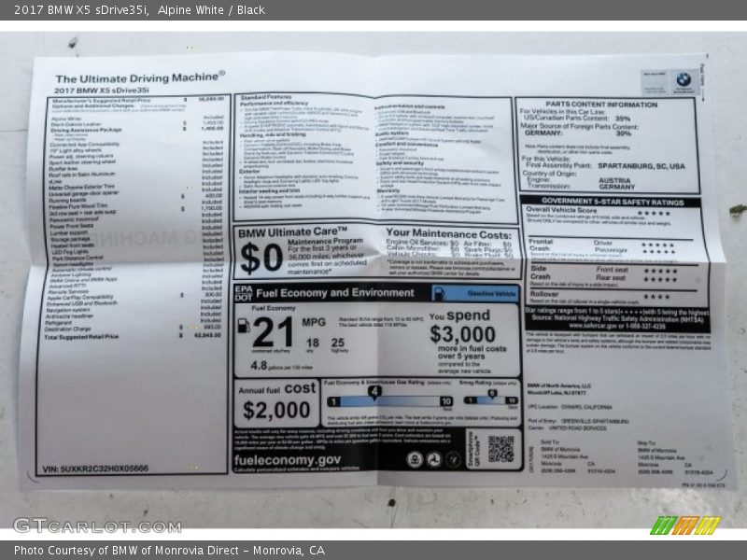Image resolution: width=747 pixels, height=560 pixels.
Task: Click the 'Fuel Economy and Environment' header
Action: pos(335,293)
